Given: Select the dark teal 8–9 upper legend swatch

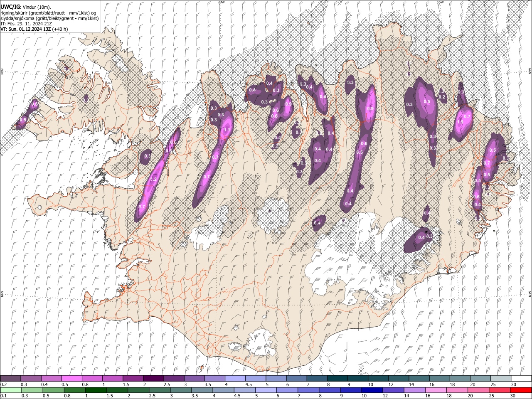Looking at the screenshot, I should coord(337,378).
